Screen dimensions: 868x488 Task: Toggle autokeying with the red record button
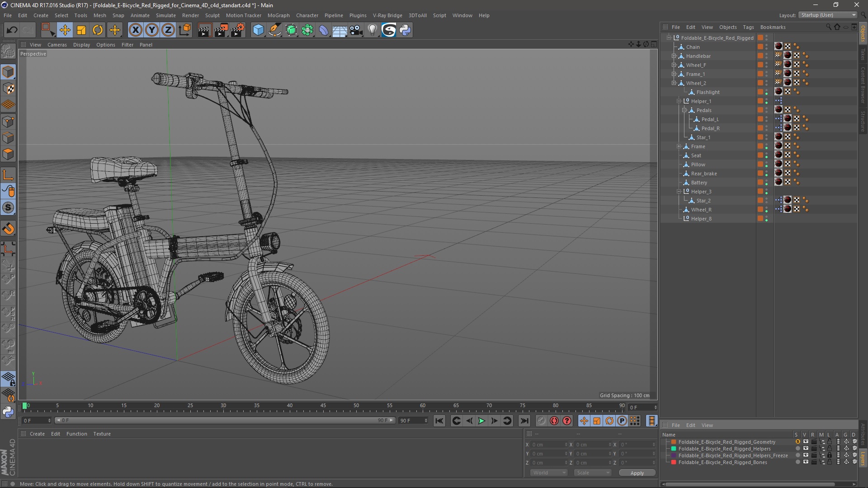[554, 421]
